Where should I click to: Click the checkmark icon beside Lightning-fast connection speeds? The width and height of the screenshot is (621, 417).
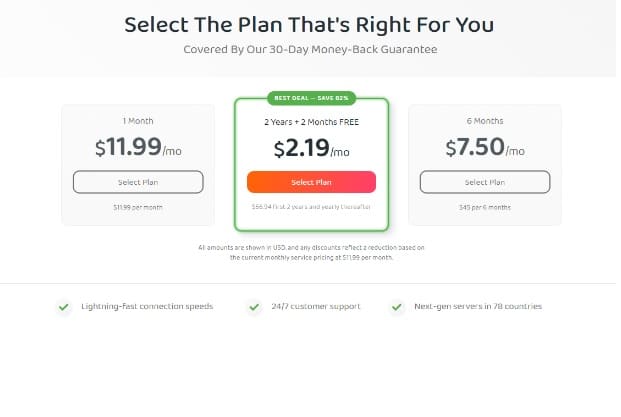tap(64, 307)
